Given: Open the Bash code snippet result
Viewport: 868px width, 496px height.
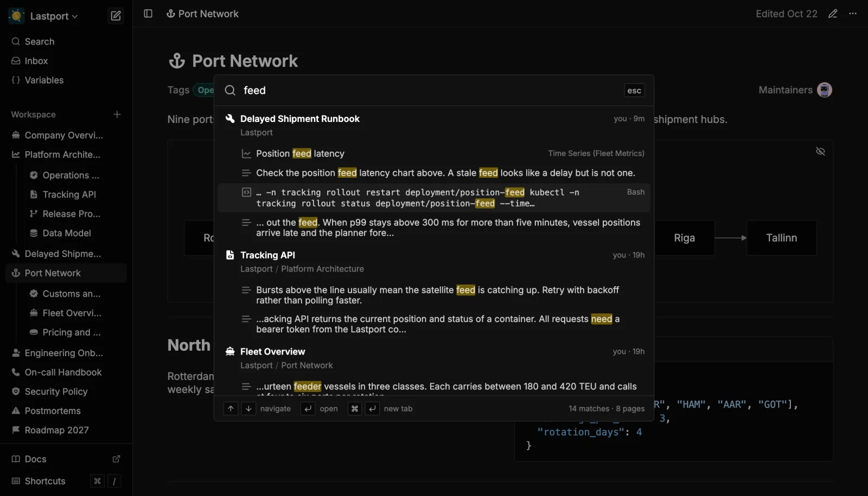Looking at the screenshot, I should point(434,198).
